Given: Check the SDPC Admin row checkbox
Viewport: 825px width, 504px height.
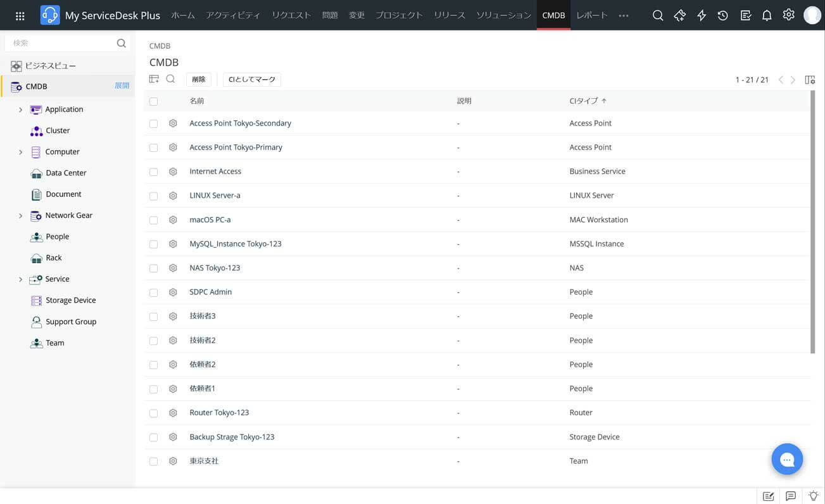Looking at the screenshot, I should pos(153,293).
